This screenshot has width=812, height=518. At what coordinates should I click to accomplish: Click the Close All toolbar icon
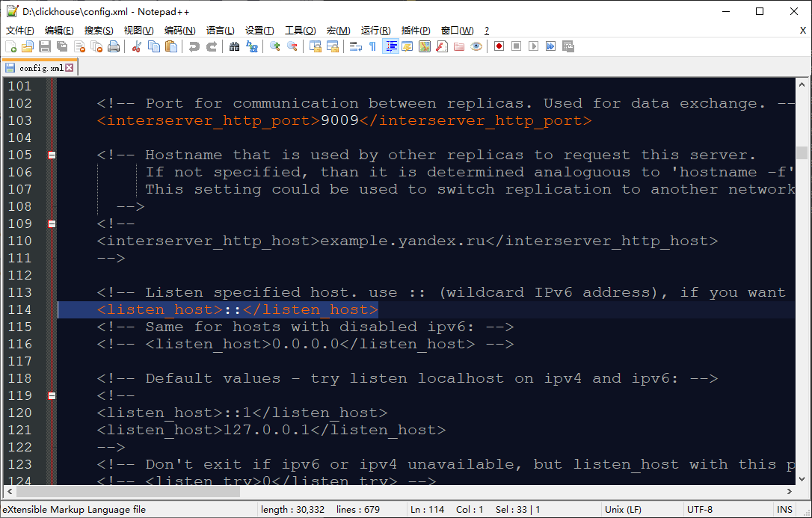96,46
